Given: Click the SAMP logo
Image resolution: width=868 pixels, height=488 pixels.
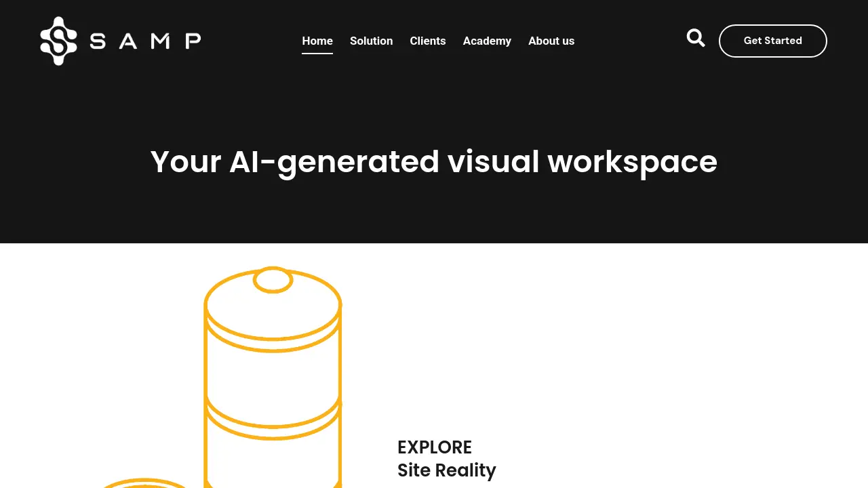Looking at the screenshot, I should (x=121, y=41).
